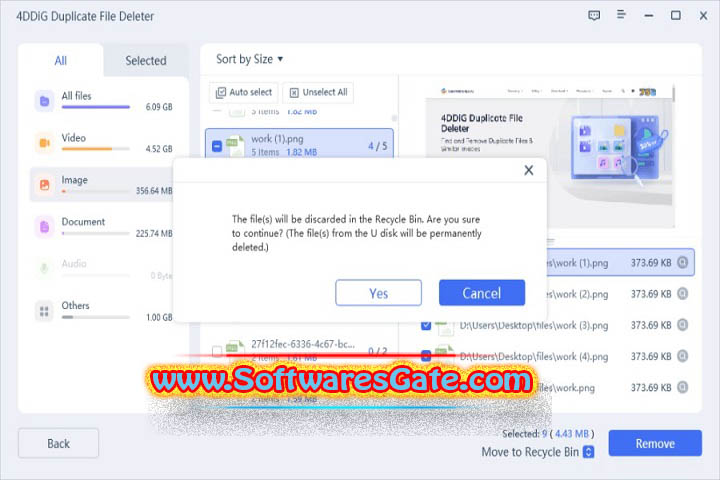720x480 pixels.
Task: Click the Auto select button
Action: click(244, 92)
